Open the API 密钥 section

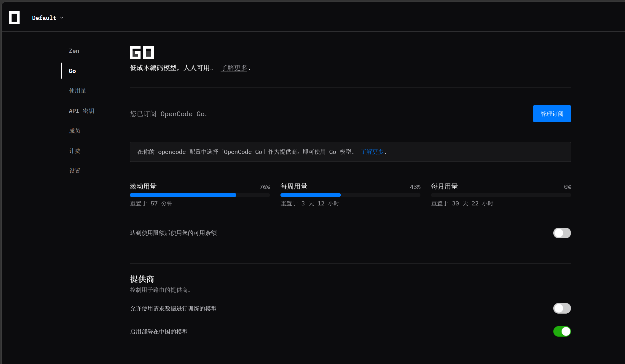pyautogui.click(x=82, y=111)
